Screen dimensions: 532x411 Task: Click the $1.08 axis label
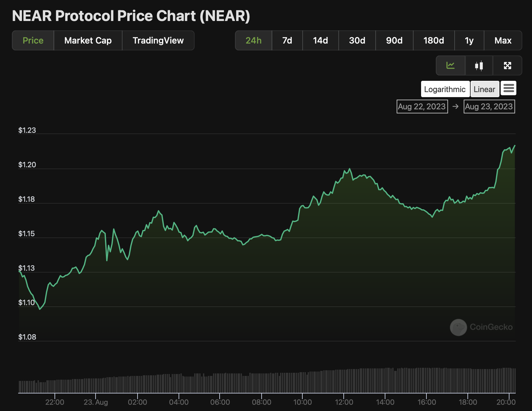pyautogui.click(x=27, y=337)
